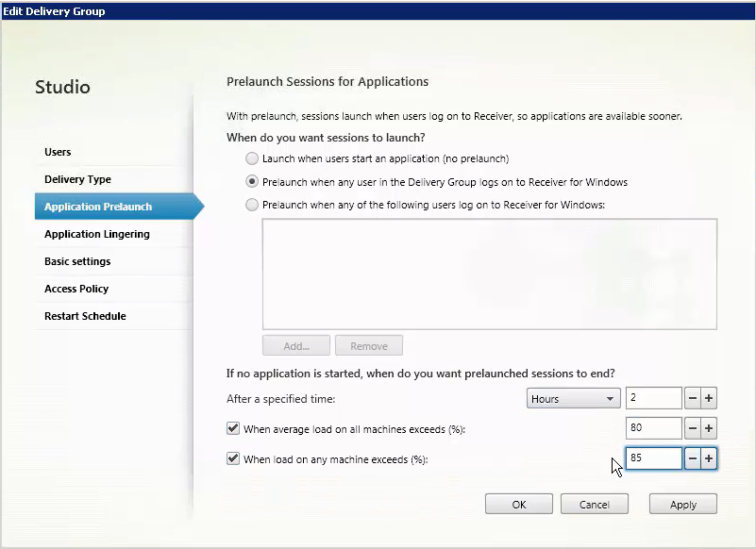Uncheck When load on any machine exceeds

(x=233, y=458)
